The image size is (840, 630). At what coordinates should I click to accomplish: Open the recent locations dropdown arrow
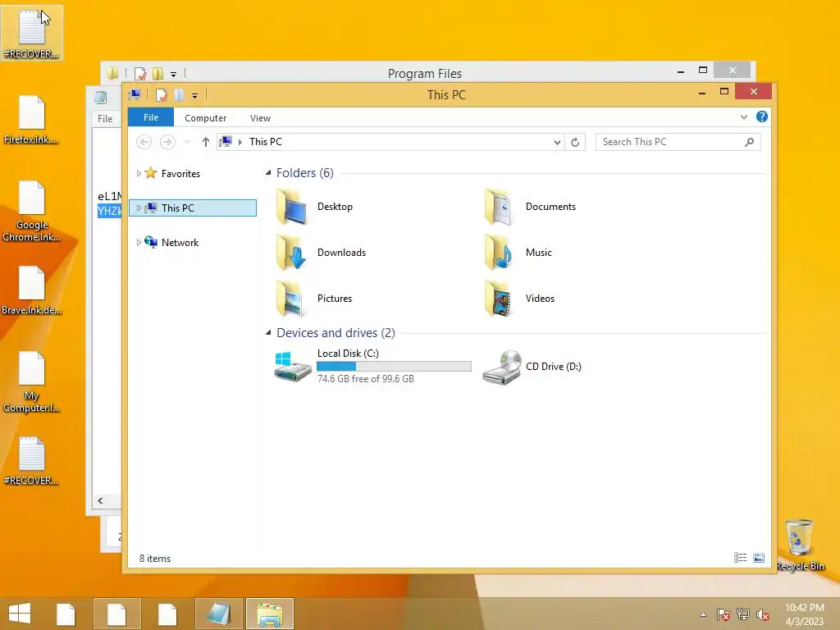click(x=187, y=142)
